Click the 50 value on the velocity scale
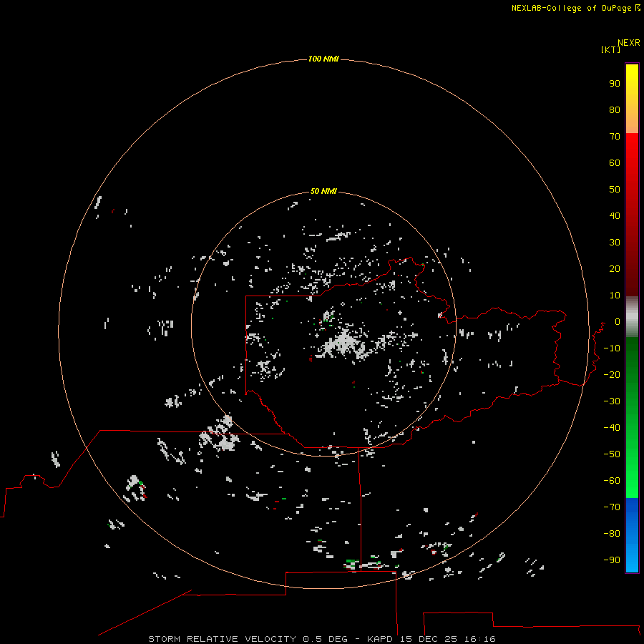Image resolution: width=644 pixels, height=644 pixels. [615, 190]
